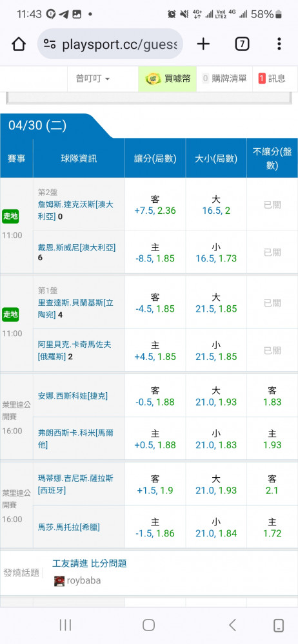Image resolution: width=298 pixels, height=644 pixels.
Task: Open the 購牌清單 tab
Action: [x=224, y=79]
